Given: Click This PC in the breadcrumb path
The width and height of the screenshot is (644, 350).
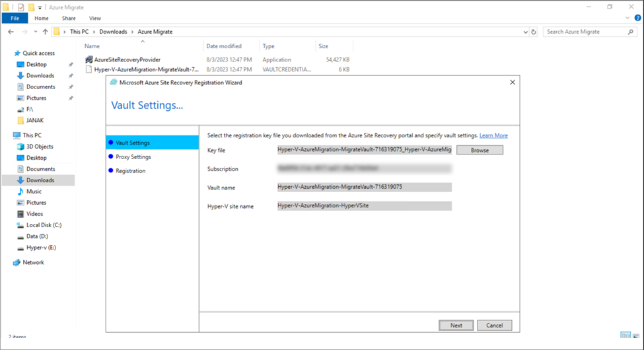Looking at the screenshot, I should 79,32.
